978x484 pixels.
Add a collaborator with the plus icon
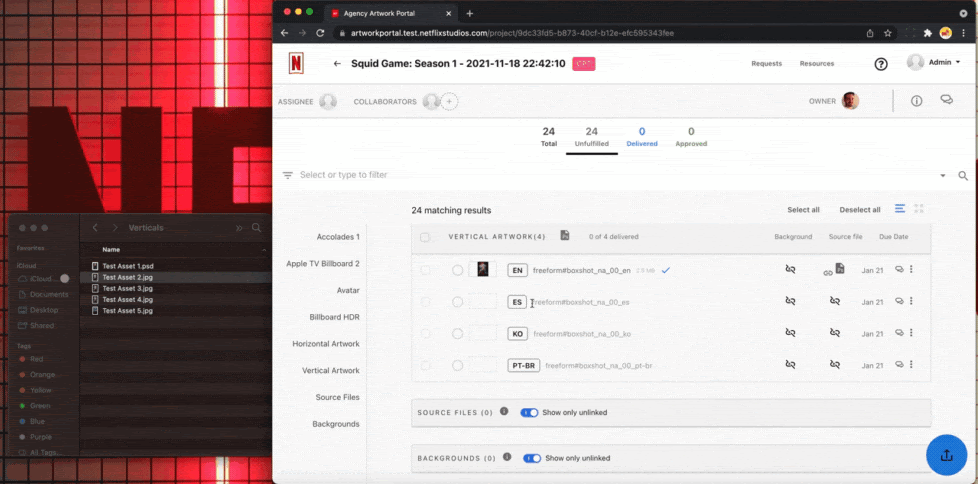point(450,101)
